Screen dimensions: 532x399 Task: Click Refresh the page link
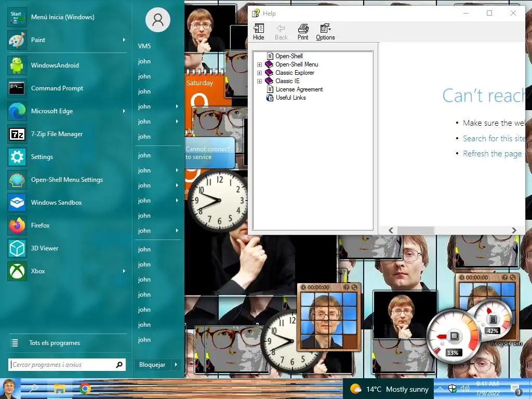493,154
